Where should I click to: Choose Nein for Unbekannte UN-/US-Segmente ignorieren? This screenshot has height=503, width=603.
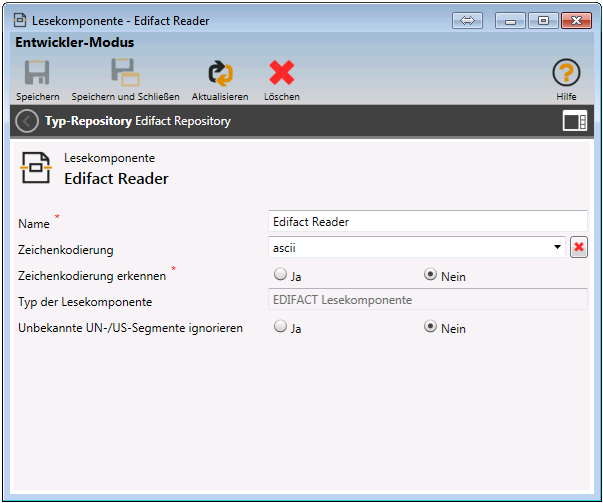431,326
